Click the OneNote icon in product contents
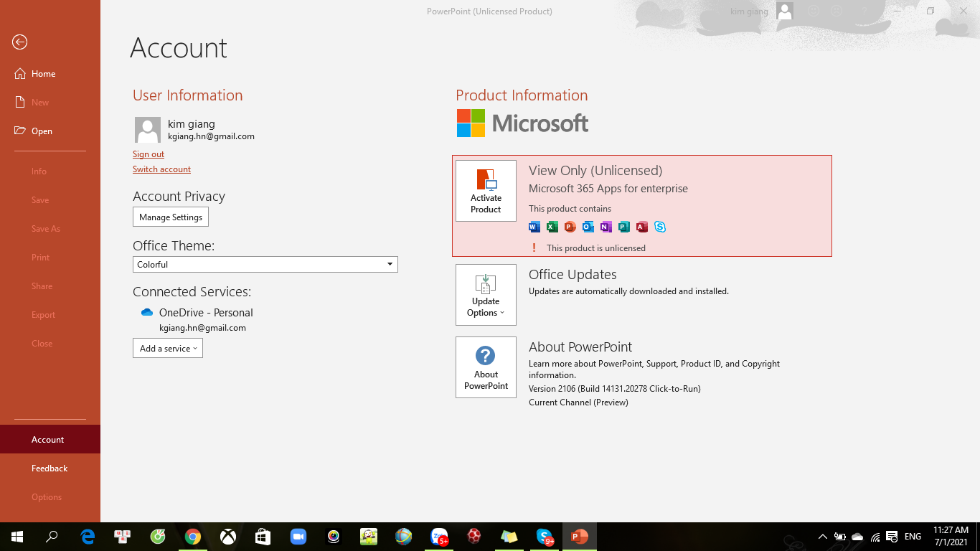The height and width of the screenshot is (551, 980). click(x=606, y=227)
